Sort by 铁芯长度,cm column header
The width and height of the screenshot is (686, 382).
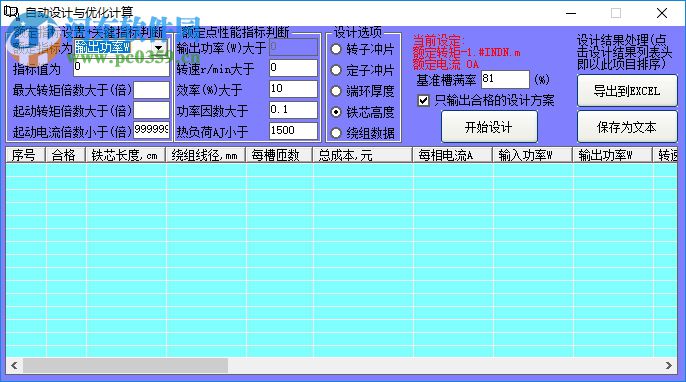[125, 155]
